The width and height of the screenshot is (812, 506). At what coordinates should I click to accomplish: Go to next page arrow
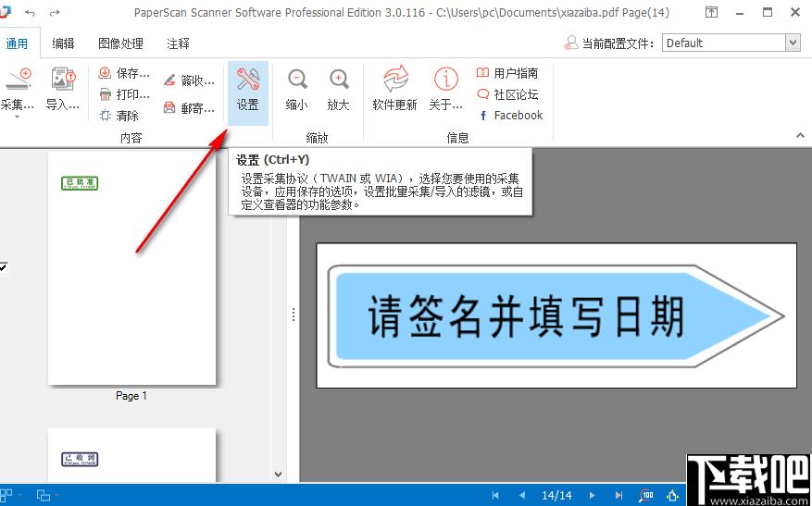click(x=593, y=495)
